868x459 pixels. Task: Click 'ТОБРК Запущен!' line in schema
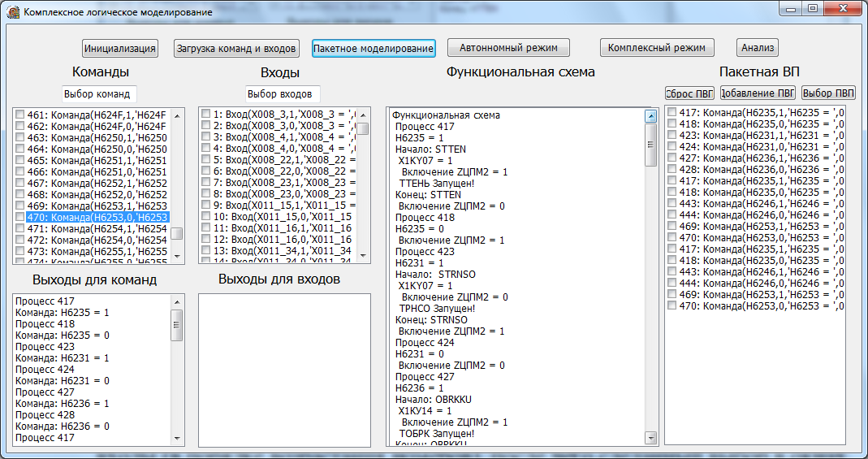coord(436,434)
